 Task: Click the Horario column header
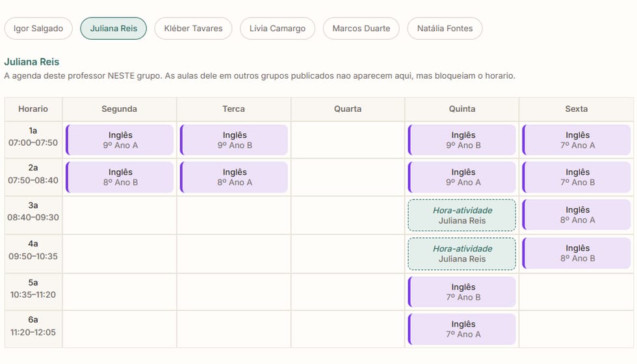pyautogui.click(x=33, y=109)
